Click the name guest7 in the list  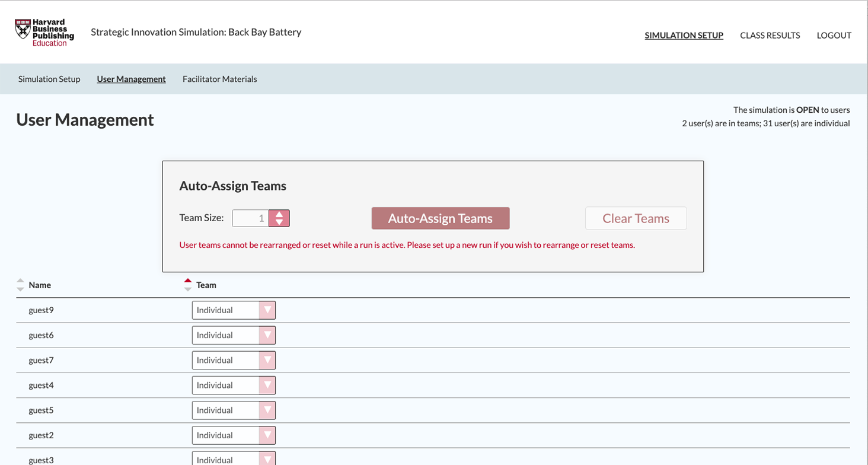(42, 360)
